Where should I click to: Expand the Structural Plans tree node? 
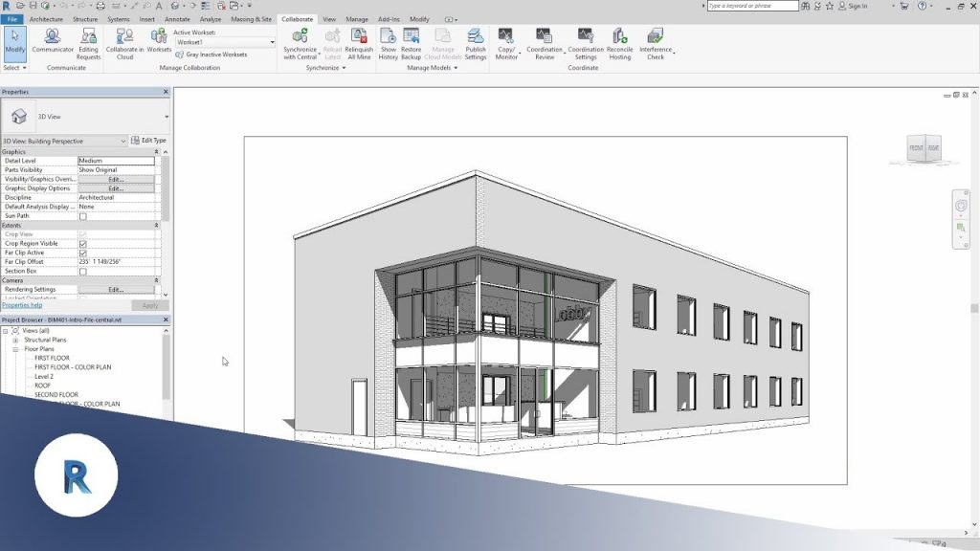[x=15, y=340]
